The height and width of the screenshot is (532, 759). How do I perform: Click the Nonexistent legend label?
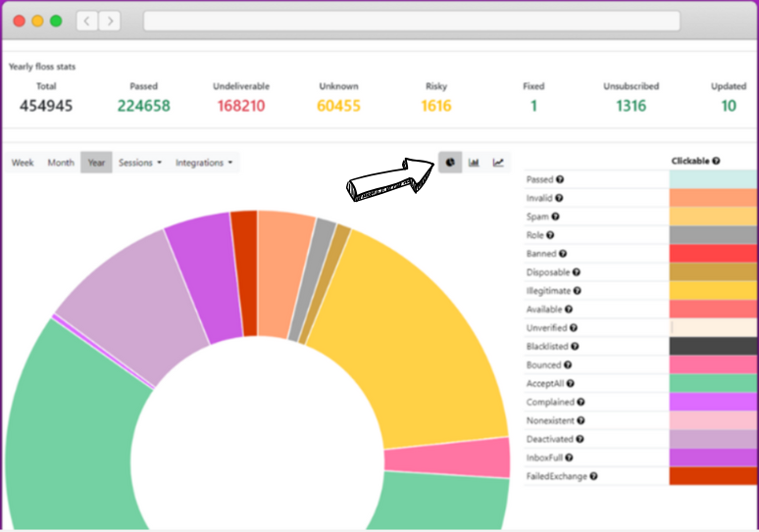point(550,420)
